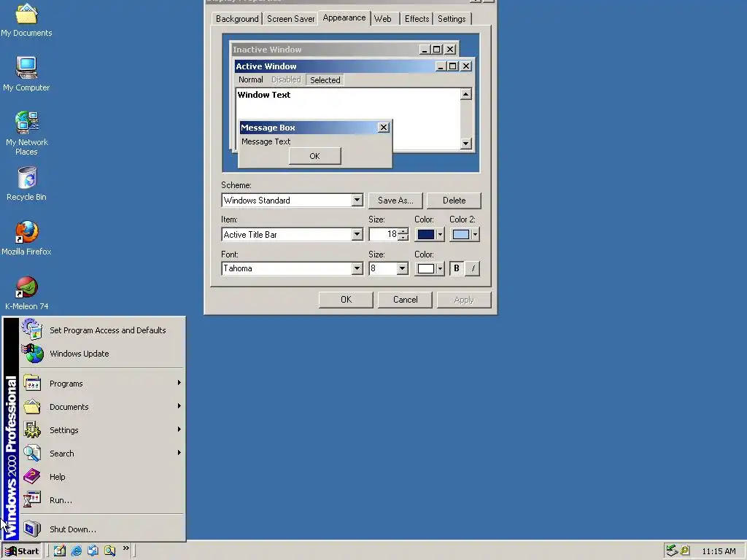This screenshot has height=560, width=747.
Task: Click the preview Selected menu item
Action: point(325,80)
